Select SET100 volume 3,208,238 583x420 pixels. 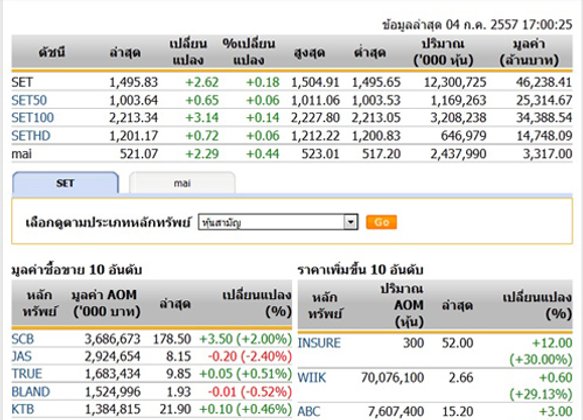point(458,118)
